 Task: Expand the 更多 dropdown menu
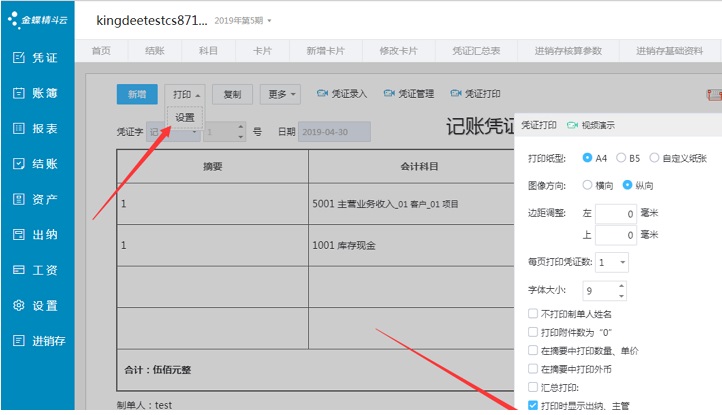point(281,94)
